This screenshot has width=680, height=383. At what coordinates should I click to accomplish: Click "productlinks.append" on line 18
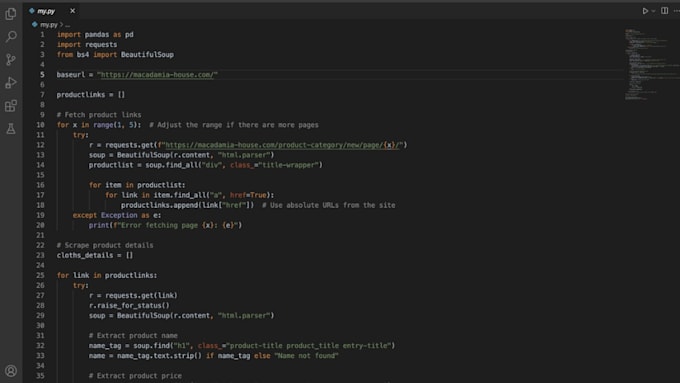coord(159,205)
